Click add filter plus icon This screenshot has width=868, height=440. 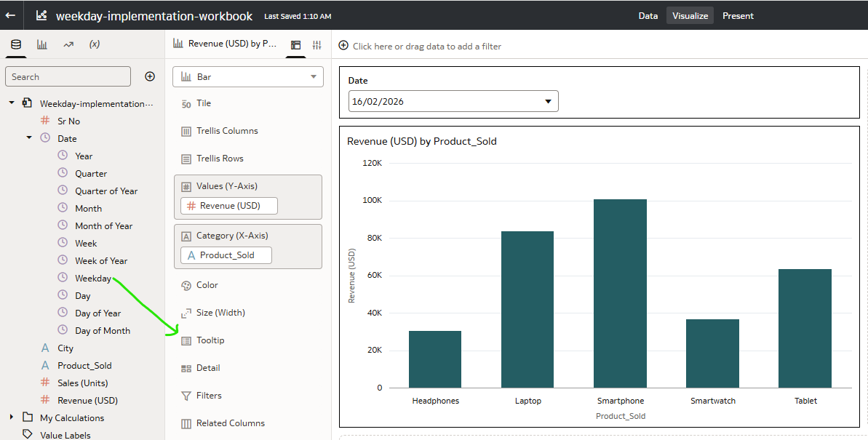point(343,46)
